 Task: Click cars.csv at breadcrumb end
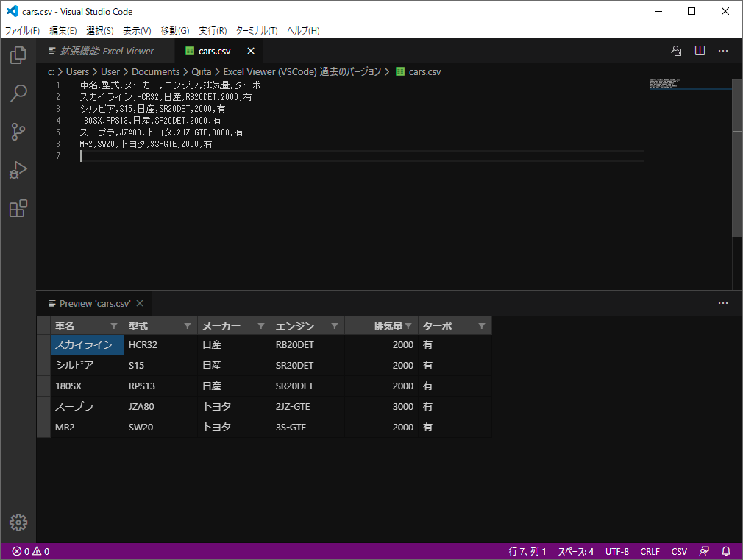tap(424, 71)
